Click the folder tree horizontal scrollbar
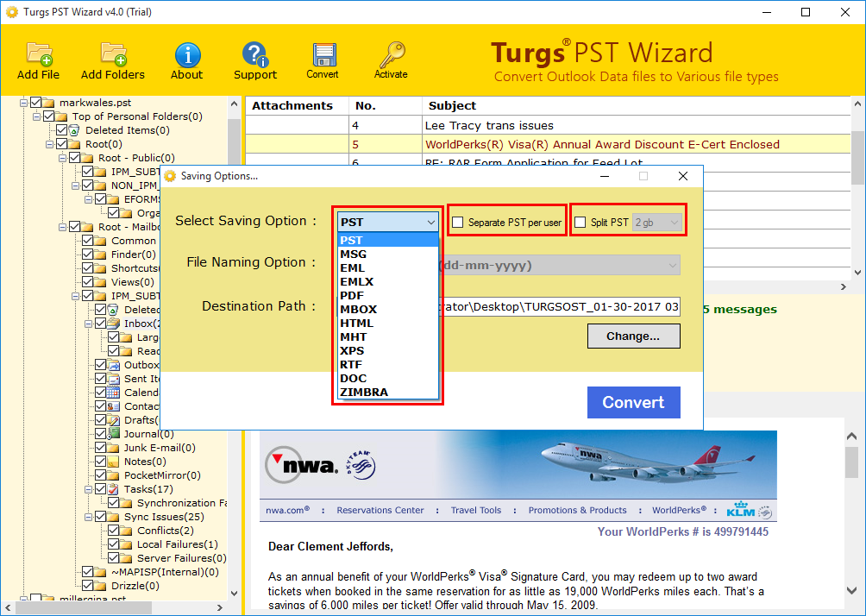This screenshot has height=616, width=866. [x=116, y=607]
